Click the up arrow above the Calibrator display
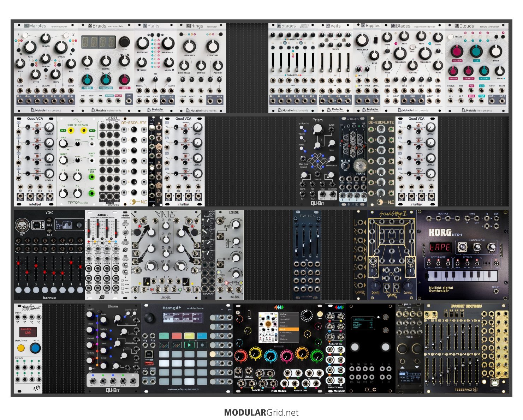 coord(402,367)
